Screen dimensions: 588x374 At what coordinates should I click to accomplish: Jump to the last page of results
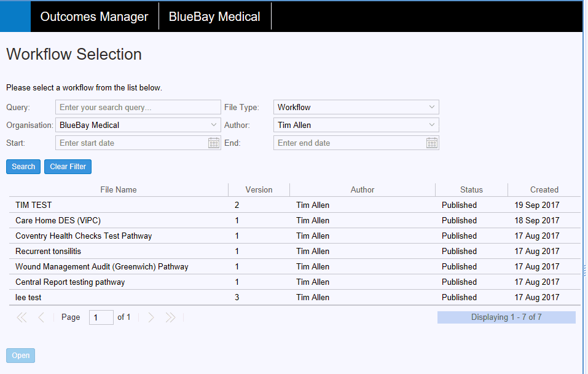[x=171, y=317]
